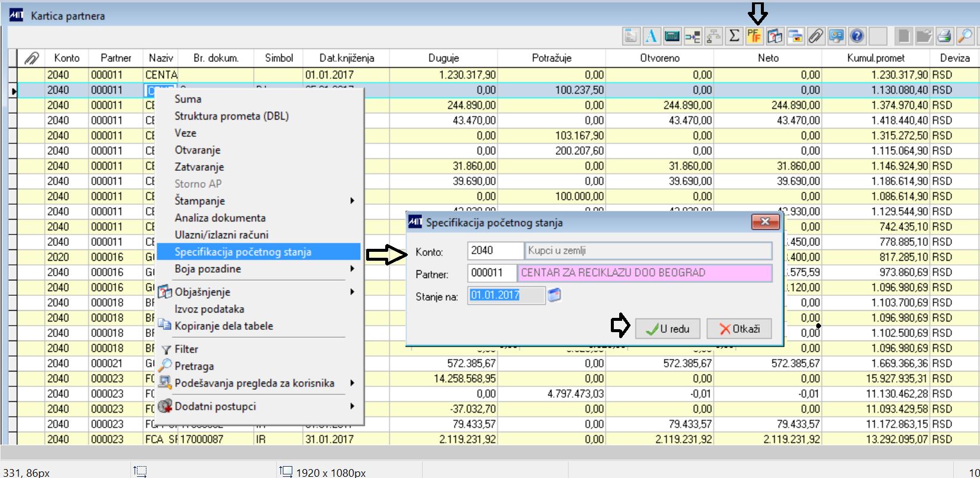
Task: Click the Duguje cell 14.258.568,95
Action: (x=444, y=379)
